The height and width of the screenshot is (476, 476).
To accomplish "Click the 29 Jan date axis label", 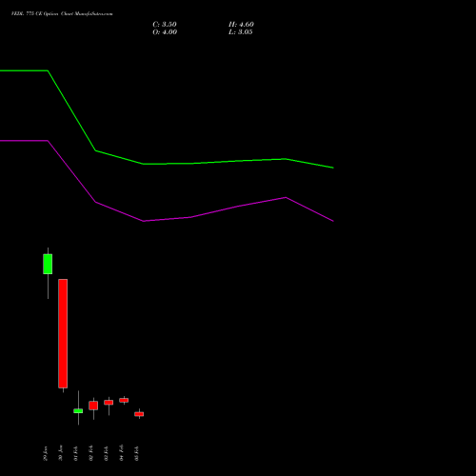I will (46, 453).
